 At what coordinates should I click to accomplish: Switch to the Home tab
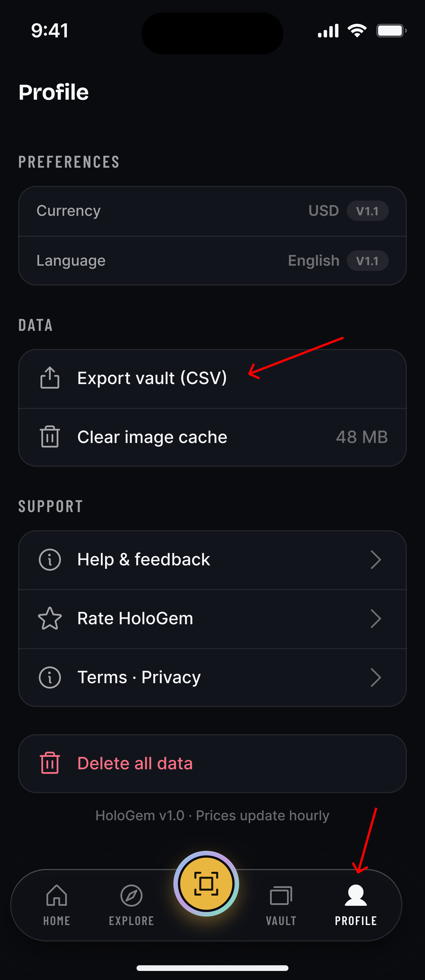pyautogui.click(x=57, y=905)
